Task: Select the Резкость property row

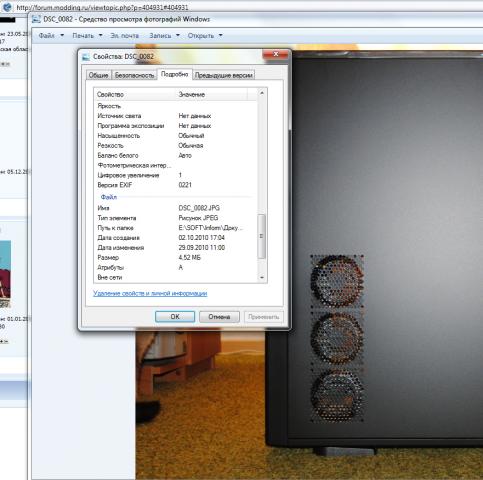Action: tap(176, 146)
